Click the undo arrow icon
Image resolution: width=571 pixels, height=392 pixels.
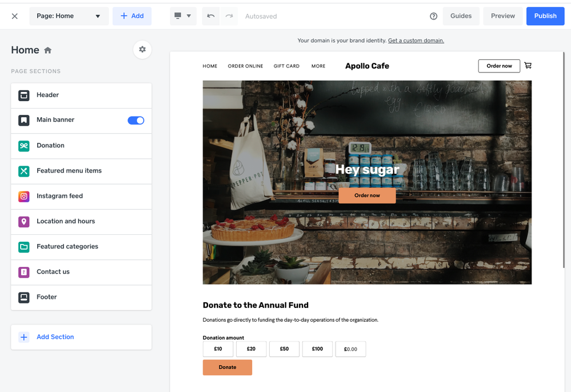(x=210, y=16)
